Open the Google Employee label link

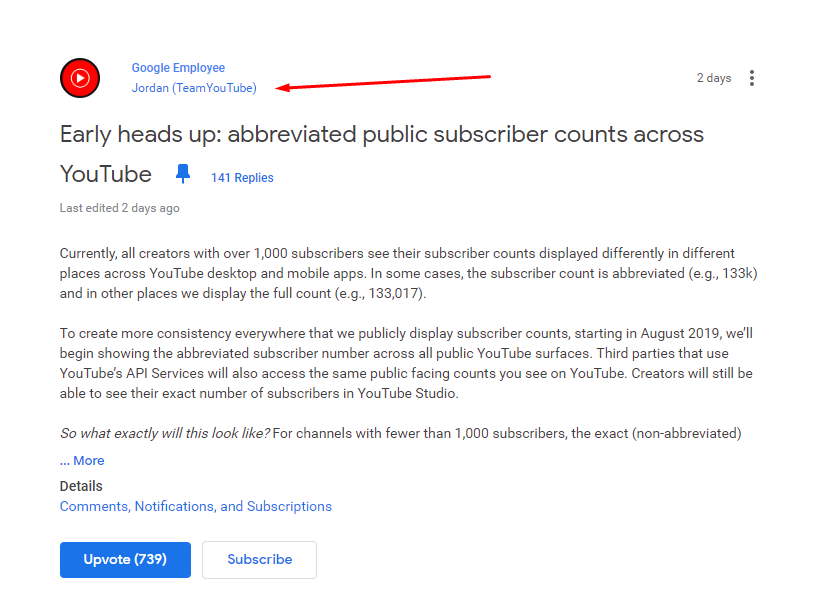pos(178,68)
